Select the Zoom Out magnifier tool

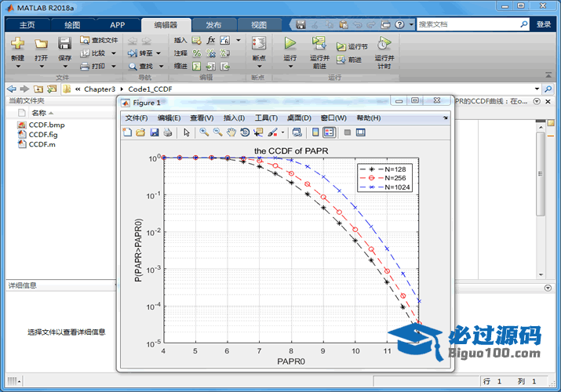coord(218,132)
